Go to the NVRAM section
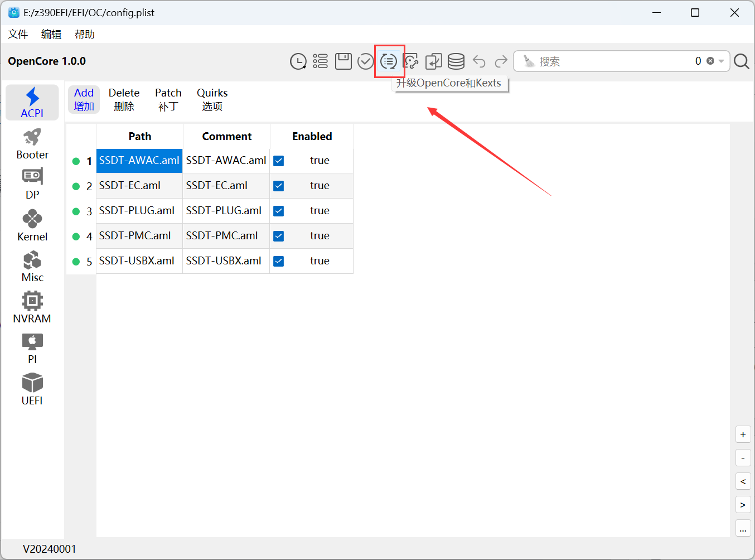 click(32, 307)
